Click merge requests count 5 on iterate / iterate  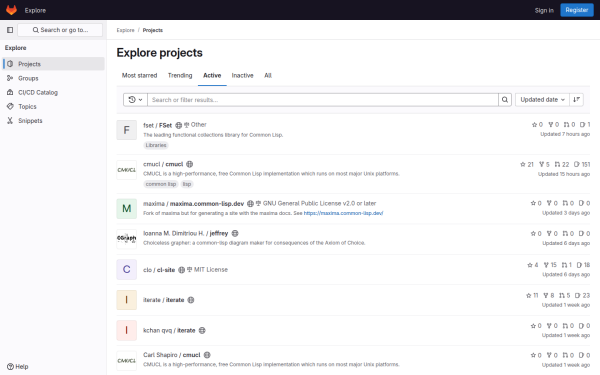pos(564,295)
